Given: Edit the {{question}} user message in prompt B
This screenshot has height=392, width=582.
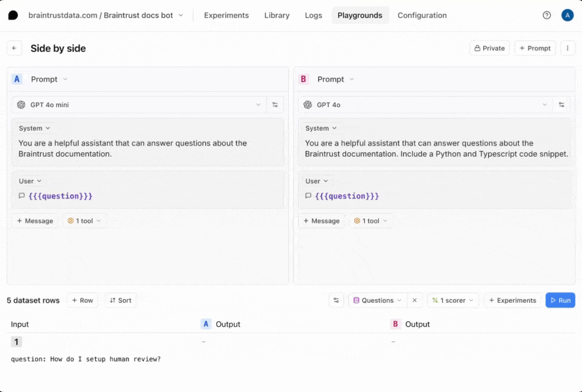Looking at the screenshot, I should [x=347, y=196].
